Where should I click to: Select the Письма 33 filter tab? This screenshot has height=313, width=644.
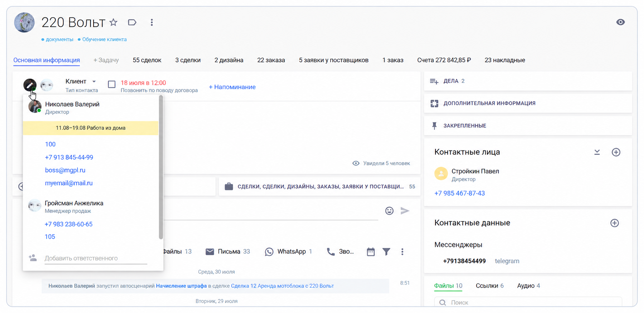(x=228, y=251)
